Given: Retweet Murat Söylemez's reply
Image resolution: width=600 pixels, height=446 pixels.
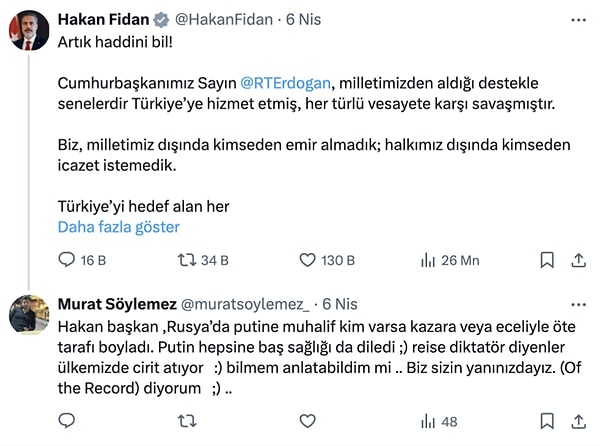Looking at the screenshot, I should 187,422.
